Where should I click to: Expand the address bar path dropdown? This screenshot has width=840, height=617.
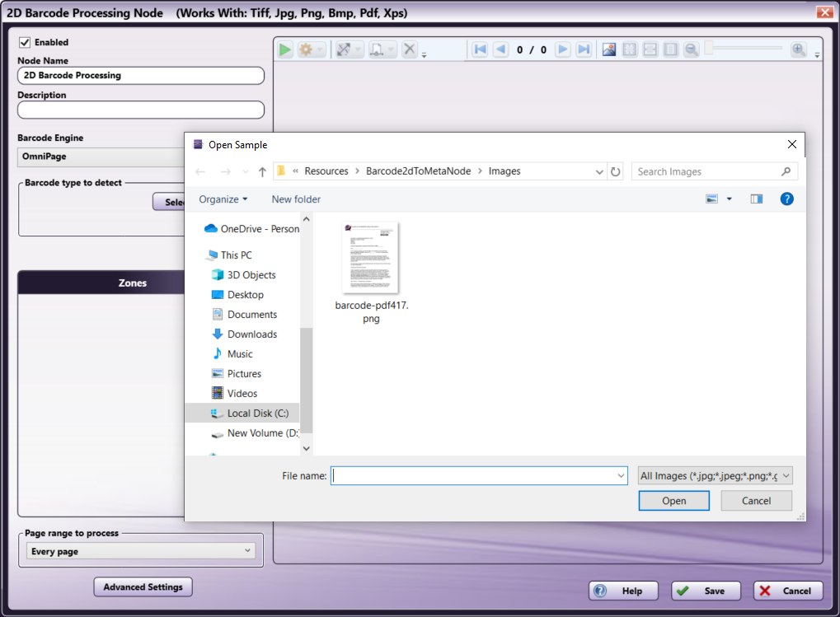(599, 172)
